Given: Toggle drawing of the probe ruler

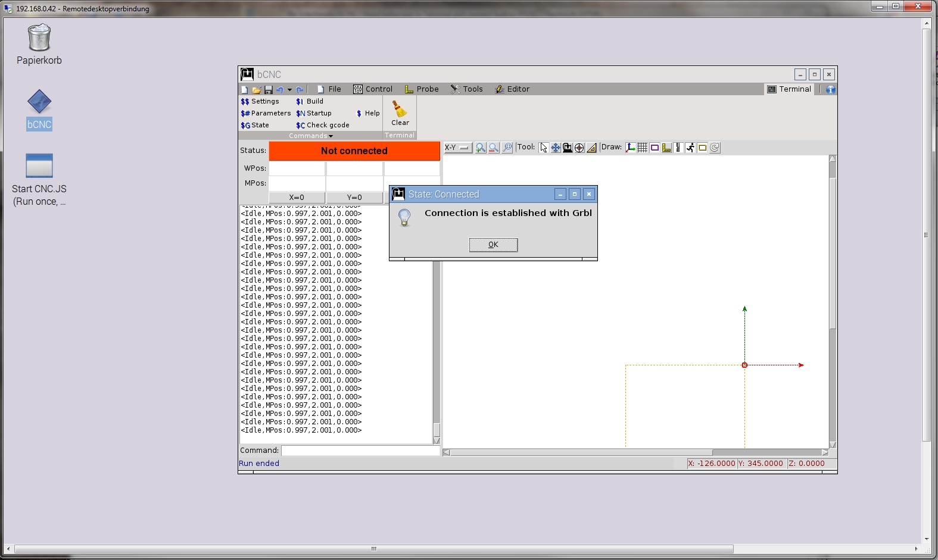Looking at the screenshot, I should tap(666, 148).
